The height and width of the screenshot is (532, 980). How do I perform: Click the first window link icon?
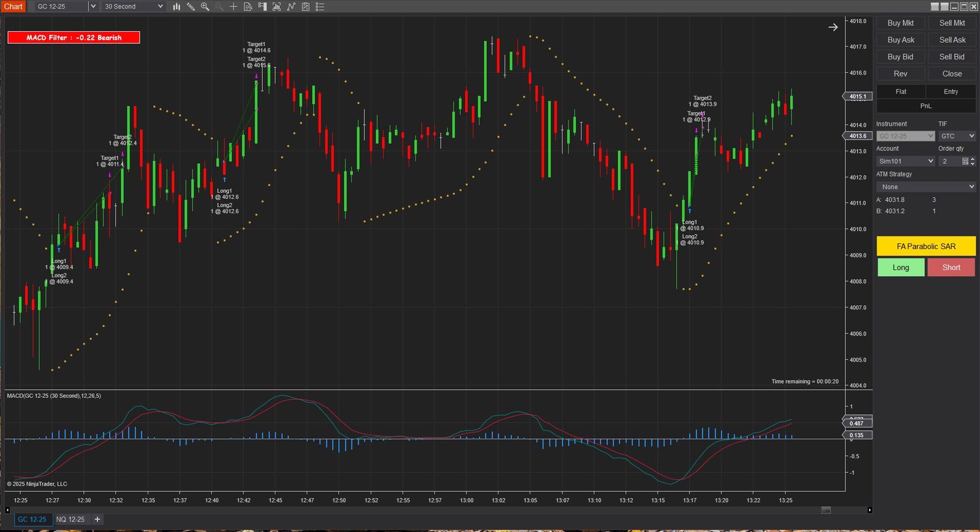tap(935, 7)
